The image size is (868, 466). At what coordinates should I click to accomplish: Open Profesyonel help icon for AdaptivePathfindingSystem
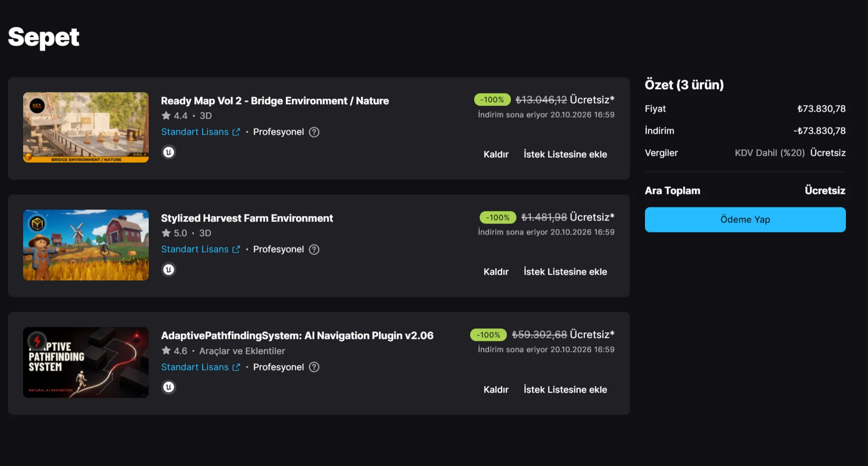314,367
